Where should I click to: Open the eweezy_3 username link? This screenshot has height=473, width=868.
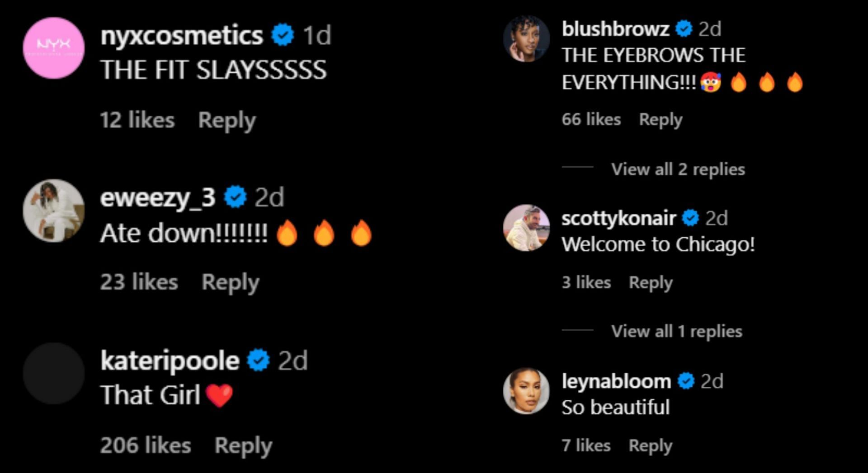157,197
